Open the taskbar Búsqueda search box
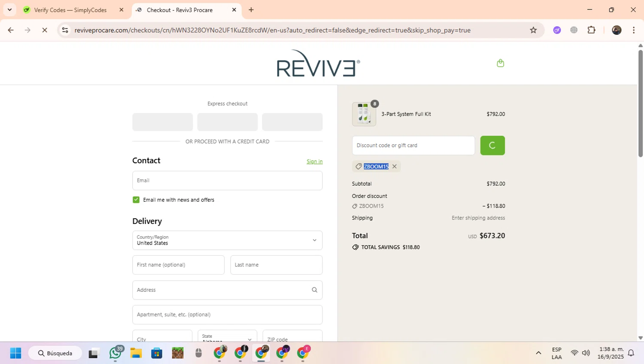 (55, 353)
